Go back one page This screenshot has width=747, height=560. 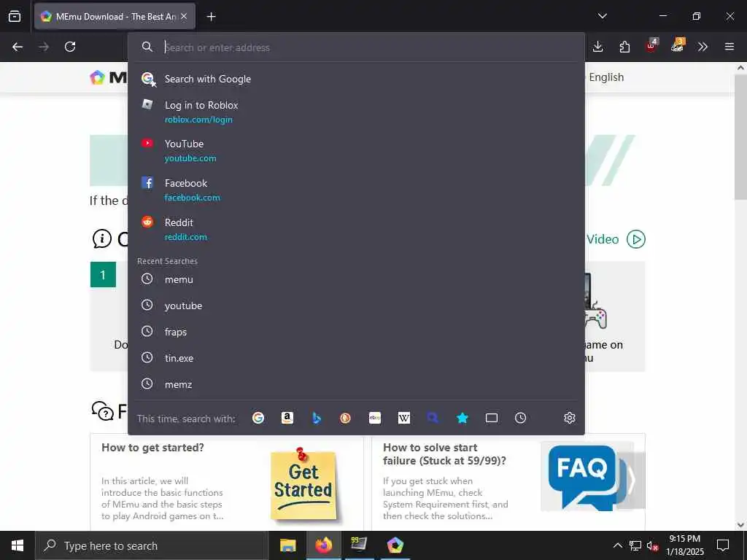18,47
